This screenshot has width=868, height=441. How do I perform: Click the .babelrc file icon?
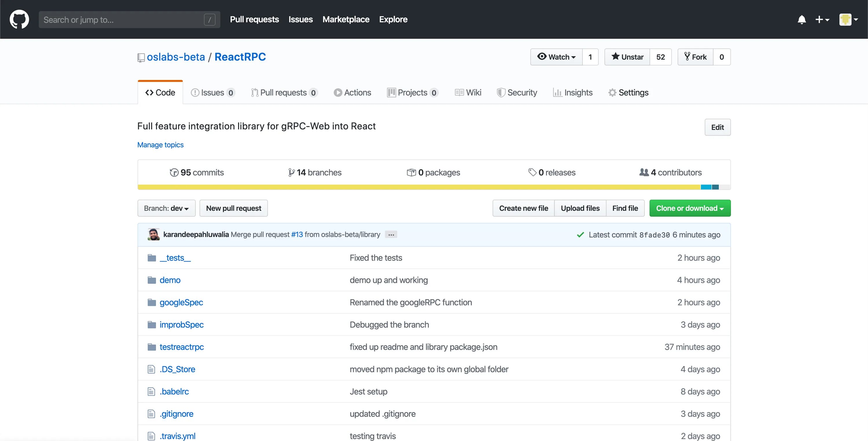(151, 391)
